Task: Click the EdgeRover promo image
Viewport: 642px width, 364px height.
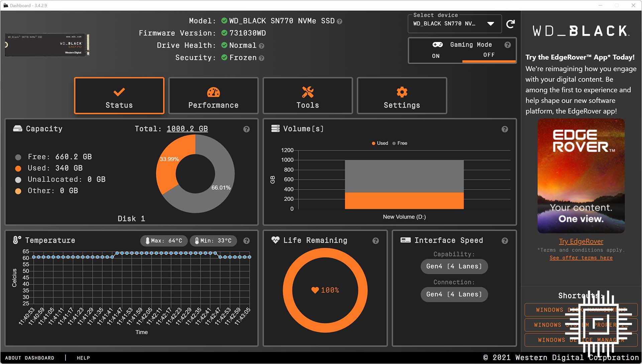Action: pos(581,176)
